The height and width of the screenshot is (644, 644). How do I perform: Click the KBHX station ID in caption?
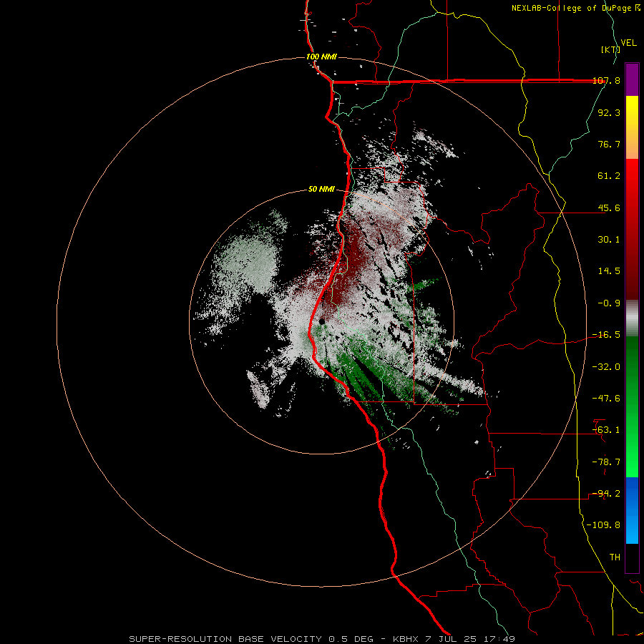point(406,639)
